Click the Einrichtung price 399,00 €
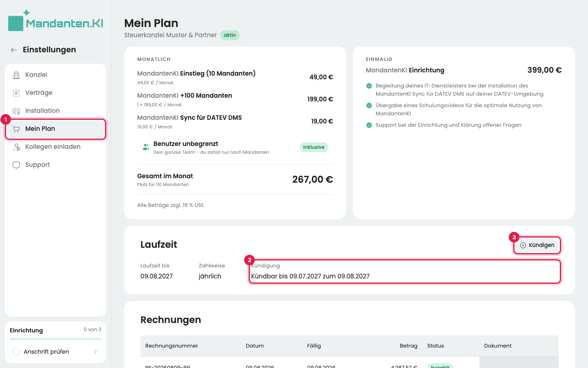 pos(545,70)
